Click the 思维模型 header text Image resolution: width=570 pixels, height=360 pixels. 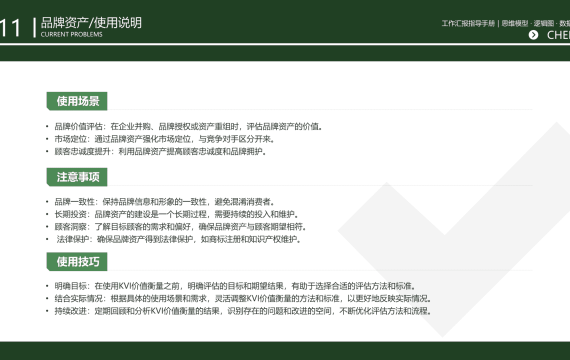[515, 24]
